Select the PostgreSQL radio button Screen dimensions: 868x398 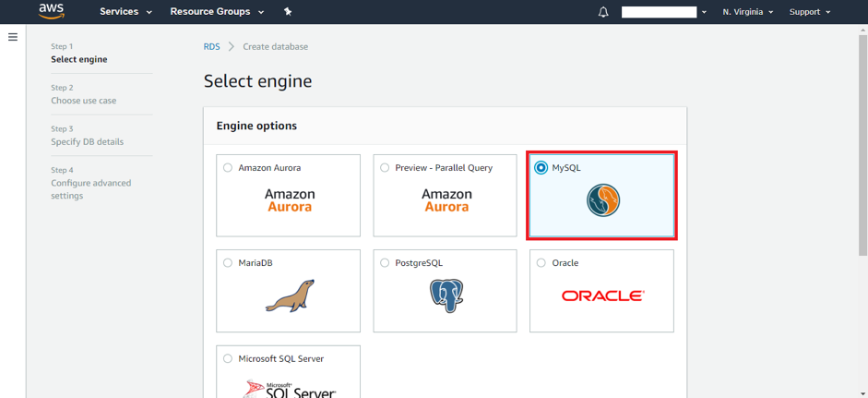point(385,263)
